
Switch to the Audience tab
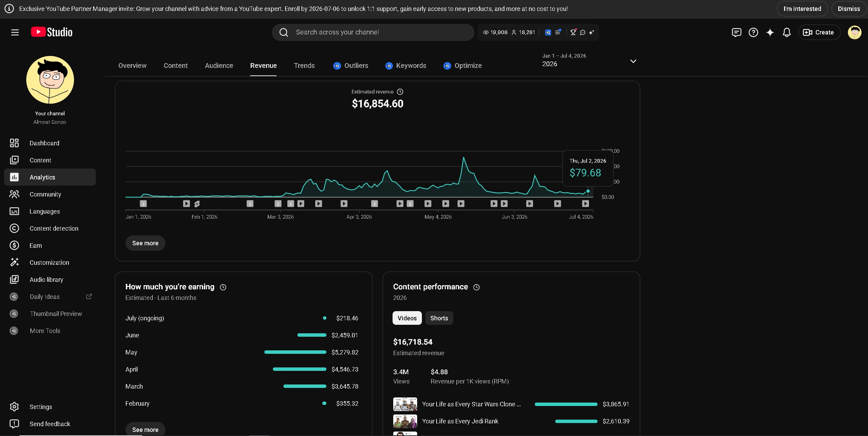point(219,66)
